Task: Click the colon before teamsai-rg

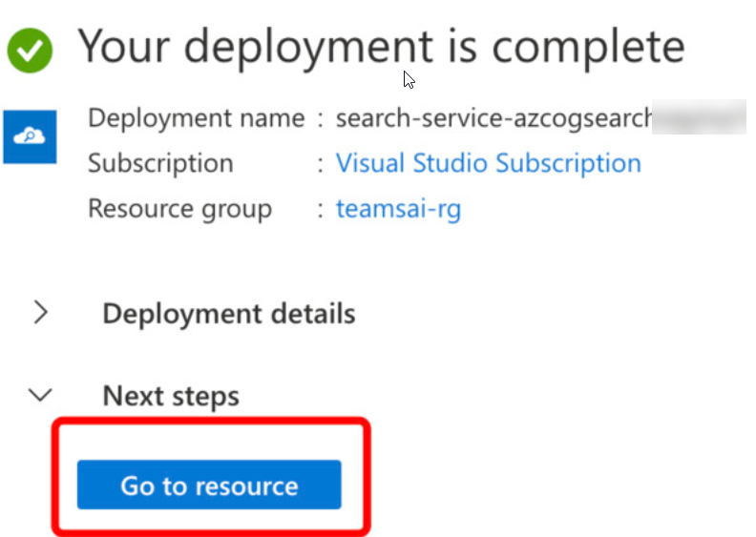Action: (x=320, y=209)
